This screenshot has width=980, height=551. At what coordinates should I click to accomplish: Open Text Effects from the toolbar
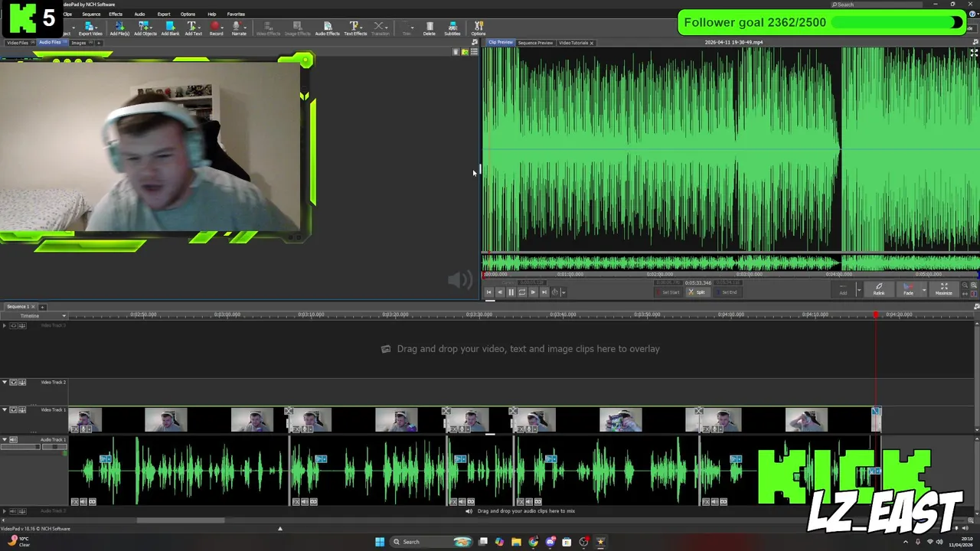354,29
